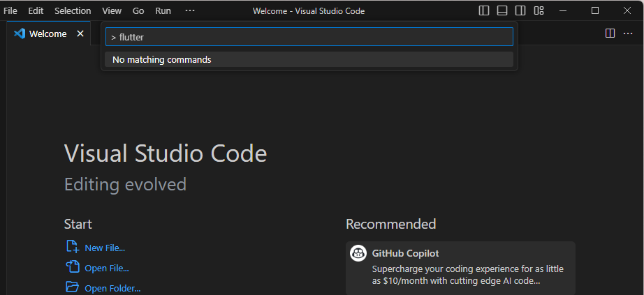This screenshot has width=644, height=295.
Task: Toggle the bottom panel layout icon
Action: (502, 11)
